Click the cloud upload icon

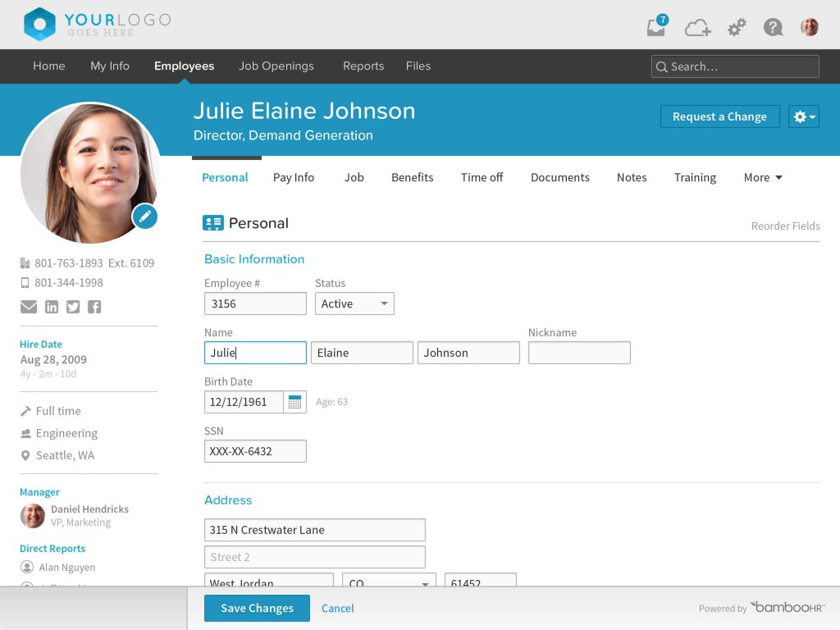pyautogui.click(x=696, y=27)
